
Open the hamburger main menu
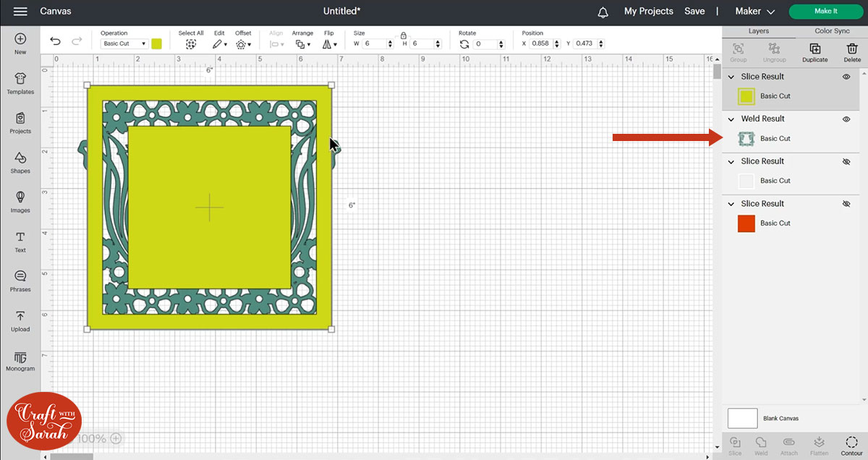coord(20,12)
